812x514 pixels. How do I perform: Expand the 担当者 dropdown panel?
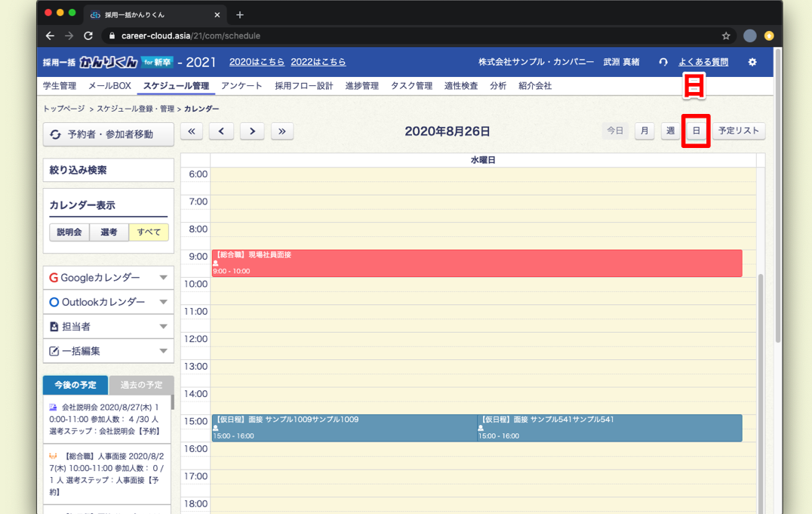click(109, 327)
